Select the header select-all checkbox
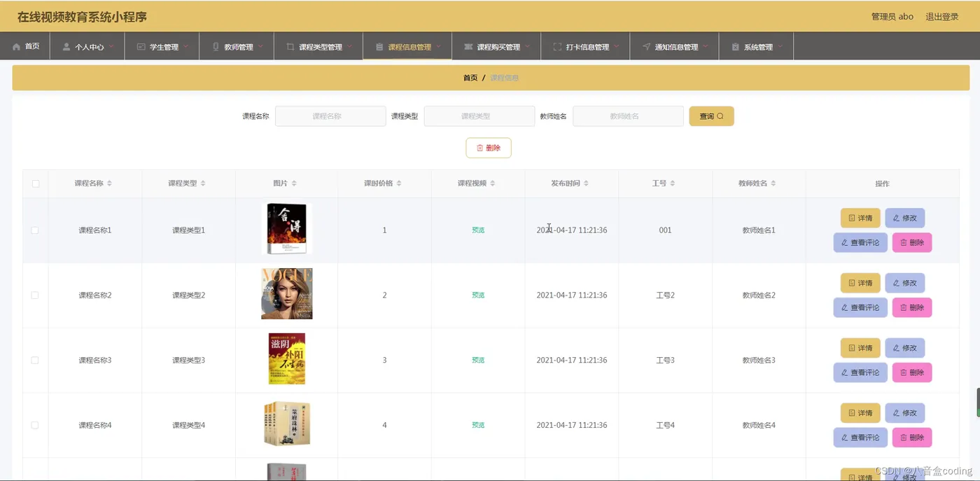Screen dimensions: 980x481 click(x=36, y=183)
